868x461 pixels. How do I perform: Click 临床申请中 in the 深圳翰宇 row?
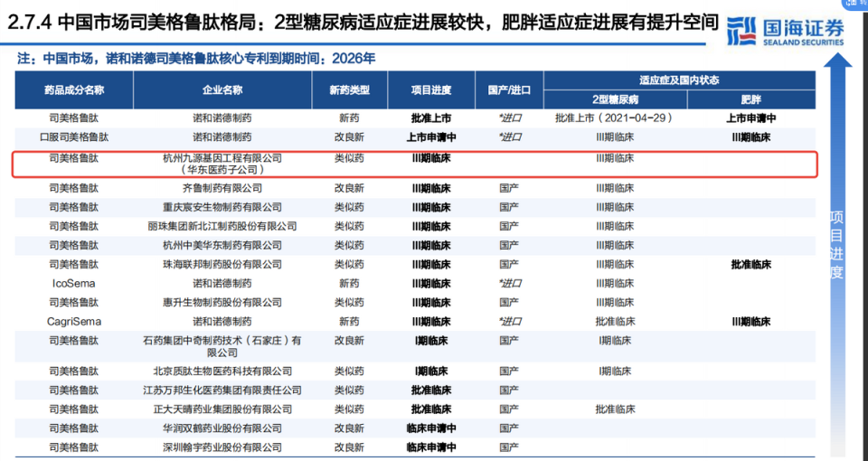(x=431, y=447)
